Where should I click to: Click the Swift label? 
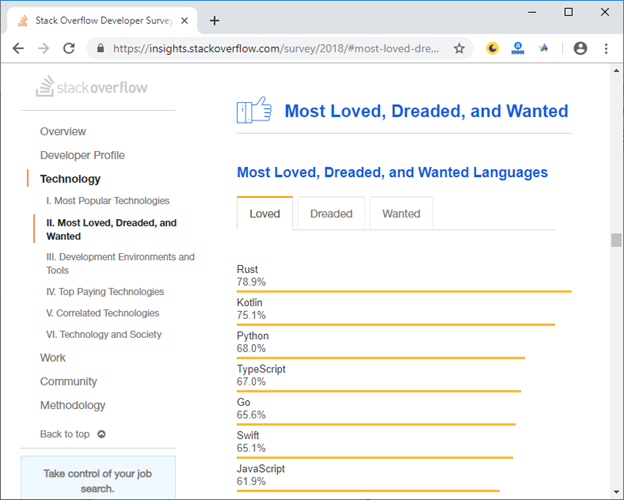click(248, 435)
